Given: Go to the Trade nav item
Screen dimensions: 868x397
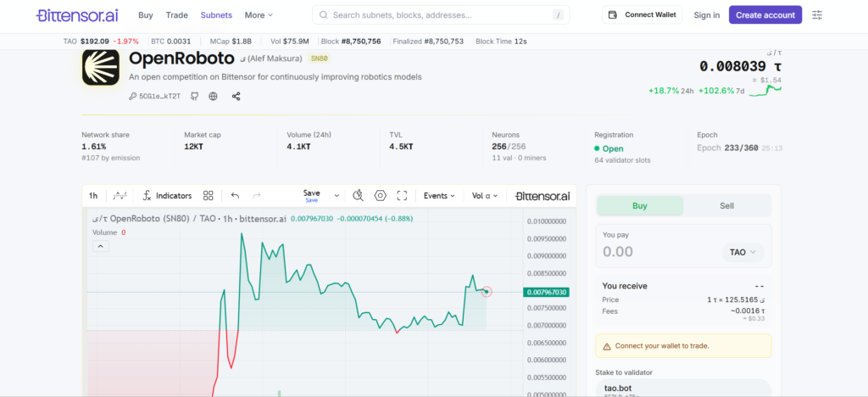Looking at the screenshot, I should (x=176, y=15).
